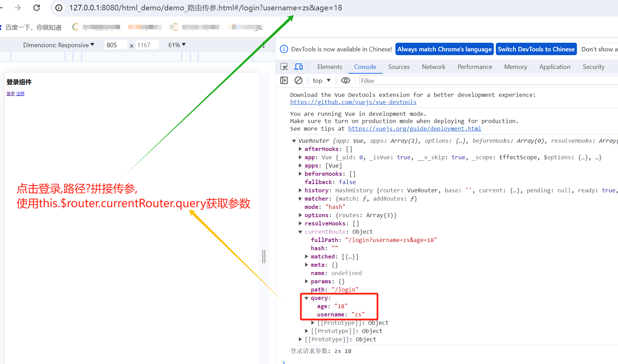Expand the app: Vue property

coord(300,157)
